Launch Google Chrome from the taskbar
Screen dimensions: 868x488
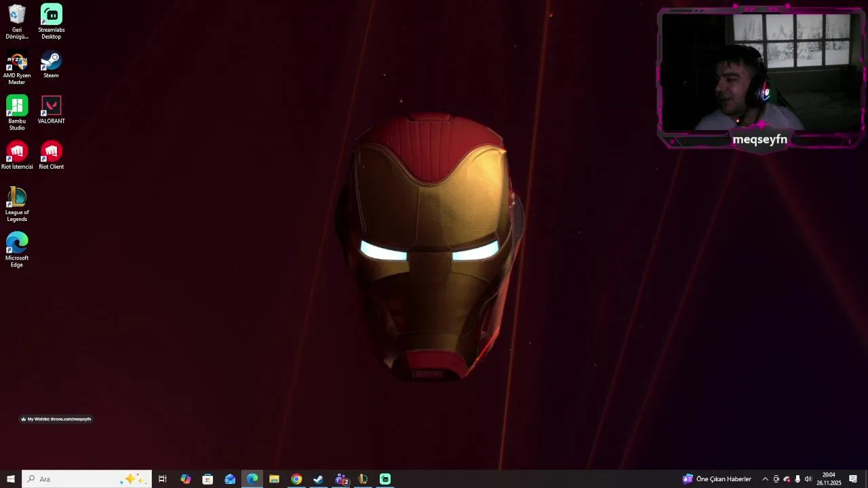click(296, 479)
